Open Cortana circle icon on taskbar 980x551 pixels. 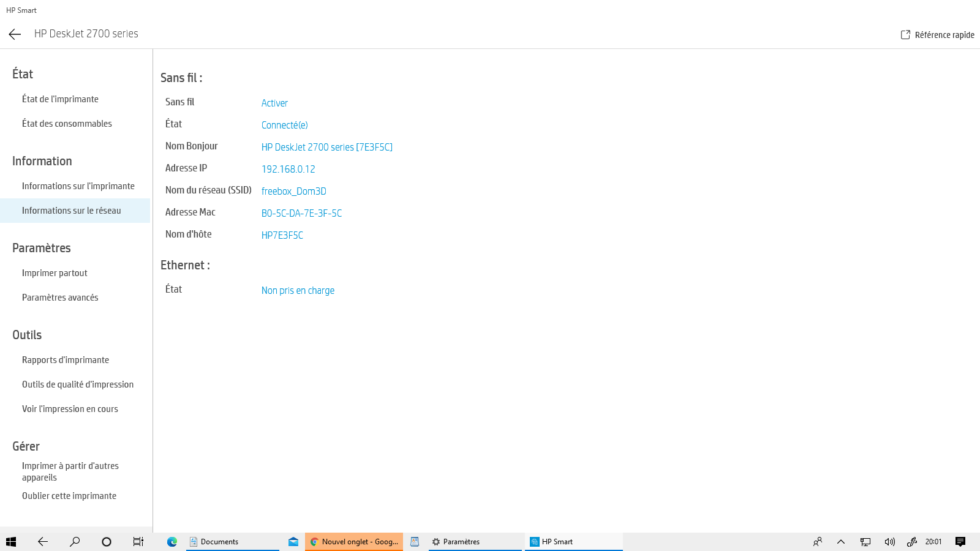point(107,542)
